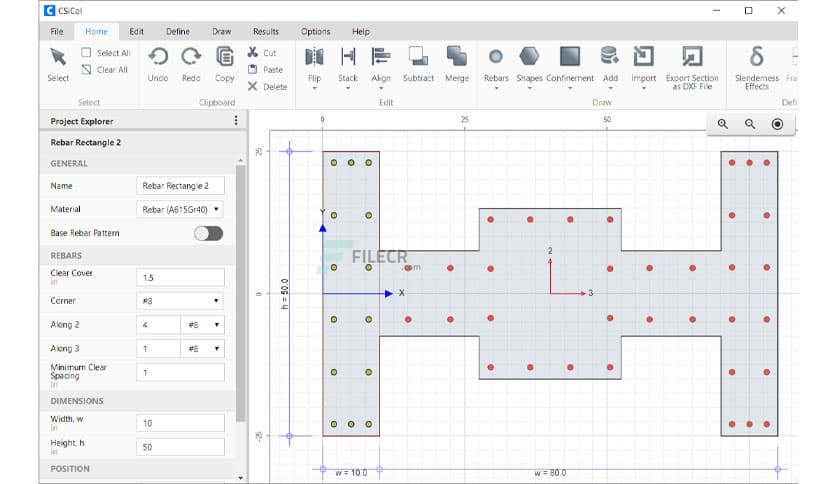This screenshot has height=484, width=836.
Task: Expand the Rebars dropdown arrow
Action: point(496,89)
